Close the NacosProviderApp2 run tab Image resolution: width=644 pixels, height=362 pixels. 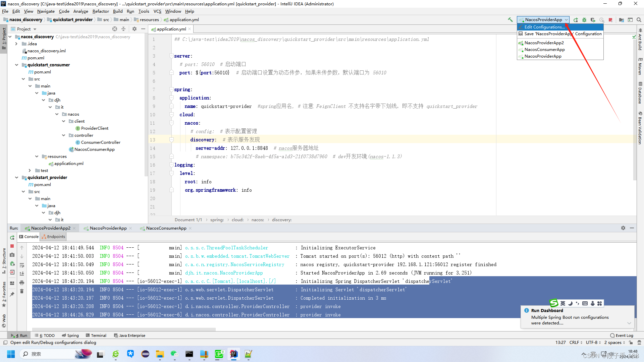[x=74, y=228]
